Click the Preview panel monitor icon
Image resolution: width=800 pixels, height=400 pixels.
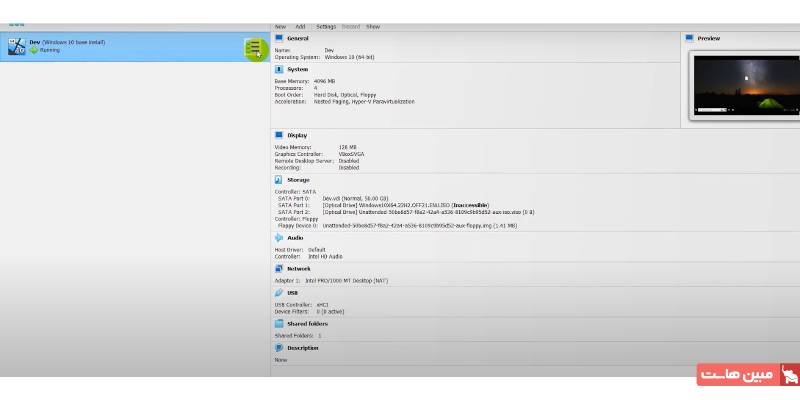coord(690,38)
